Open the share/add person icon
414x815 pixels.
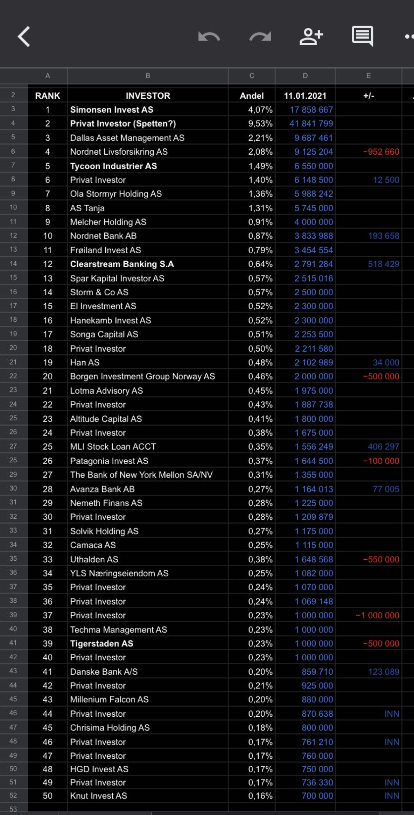pos(311,36)
